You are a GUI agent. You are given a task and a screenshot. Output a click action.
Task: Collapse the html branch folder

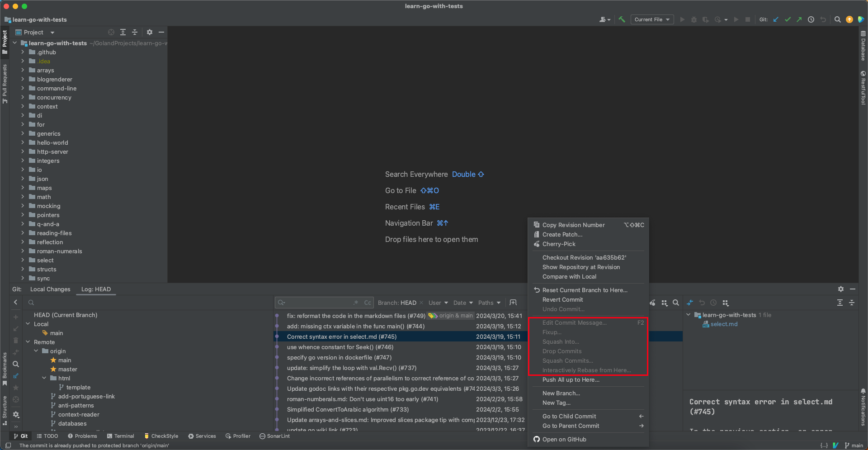tap(44, 378)
